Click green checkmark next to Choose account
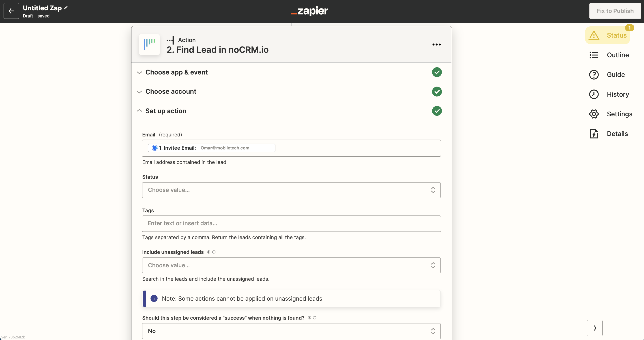 437,91
